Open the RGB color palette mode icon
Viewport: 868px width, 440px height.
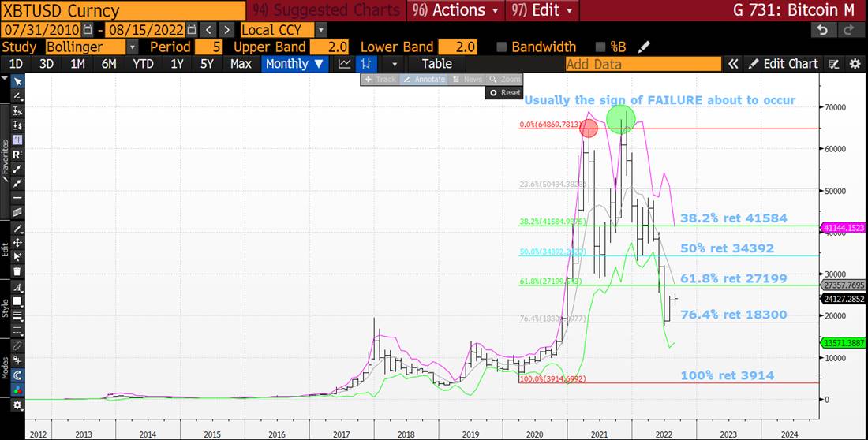(17, 390)
